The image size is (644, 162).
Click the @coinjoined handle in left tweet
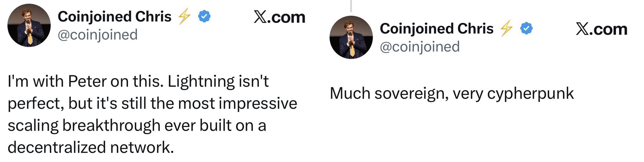coord(97,35)
